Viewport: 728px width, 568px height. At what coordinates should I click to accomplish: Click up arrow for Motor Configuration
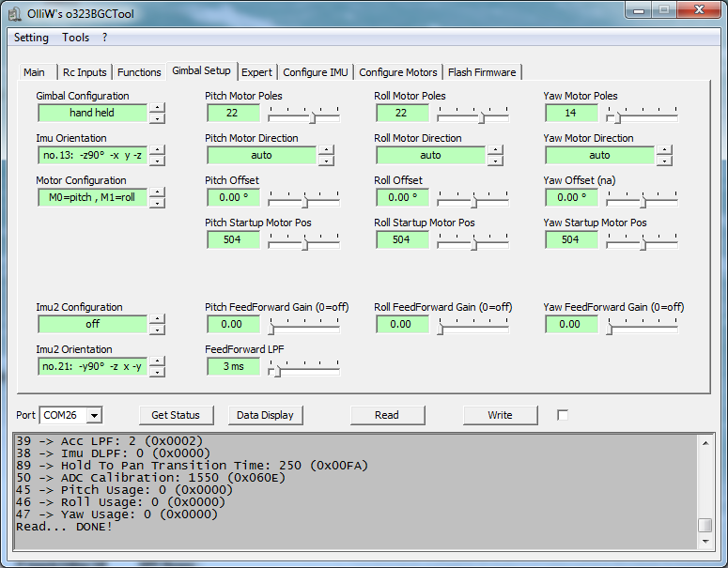click(158, 192)
